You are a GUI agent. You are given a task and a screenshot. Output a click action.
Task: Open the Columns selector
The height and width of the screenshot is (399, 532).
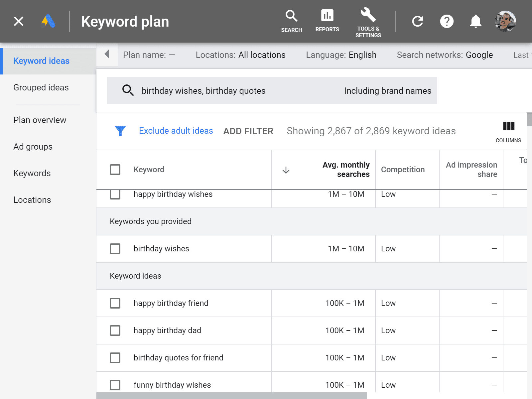[x=508, y=132]
